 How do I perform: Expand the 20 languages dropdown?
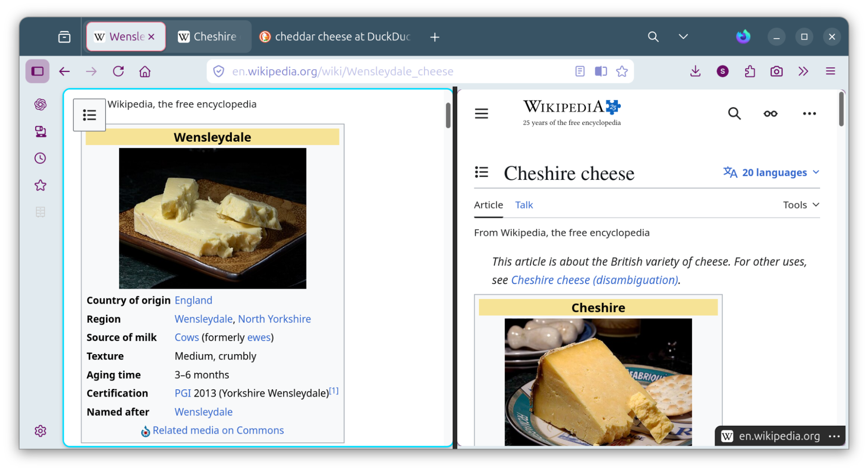point(771,172)
